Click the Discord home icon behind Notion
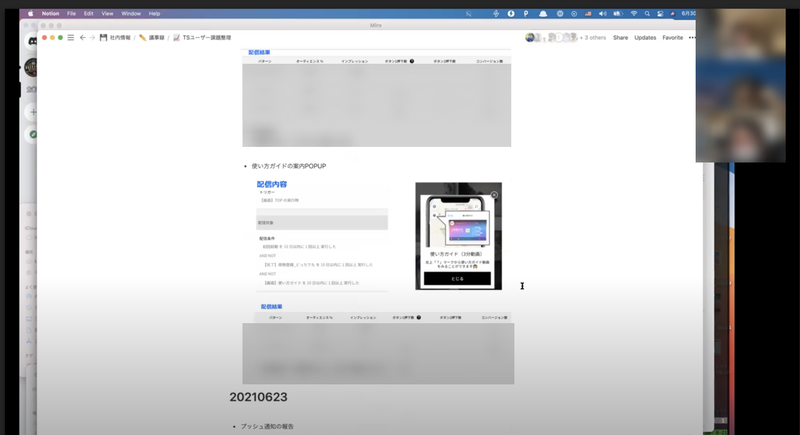Screen dimensions: 800x435 (32, 41)
